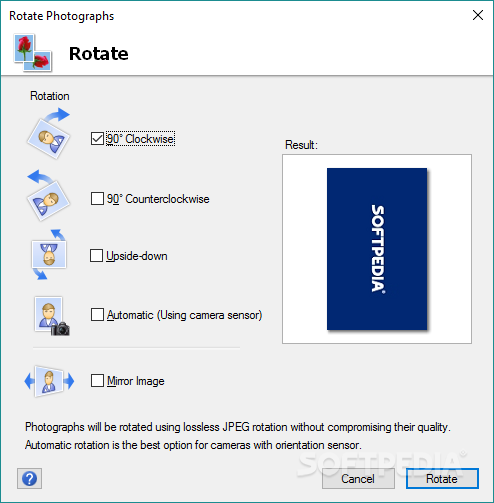Dismiss the dialog with Cancel
Screen dimensions: 494x503
pos(358,479)
